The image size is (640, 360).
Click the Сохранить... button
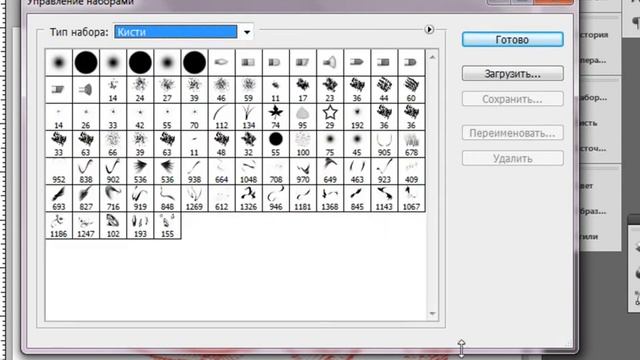pos(513,99)
